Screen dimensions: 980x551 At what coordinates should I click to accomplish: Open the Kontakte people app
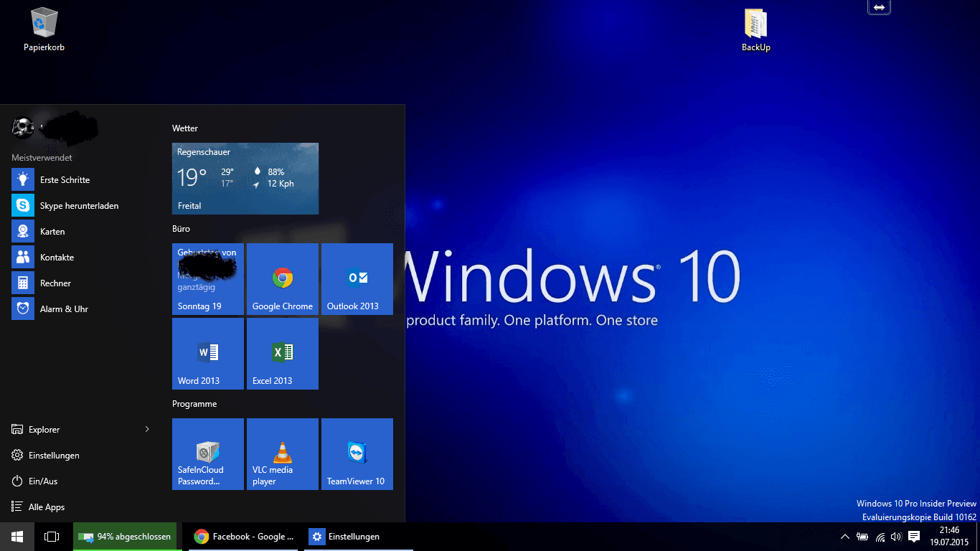(x=80, y=258)
